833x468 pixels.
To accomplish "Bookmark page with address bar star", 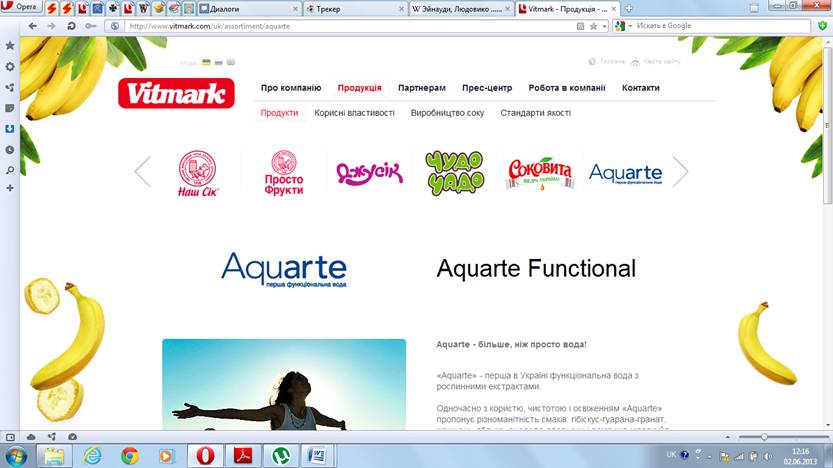I will (593, 26).
